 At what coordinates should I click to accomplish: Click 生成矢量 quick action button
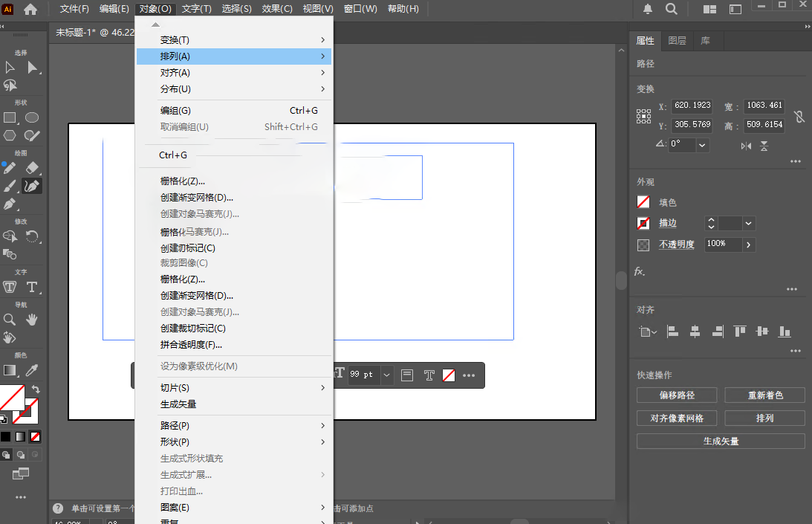click(x=721, y=441)
